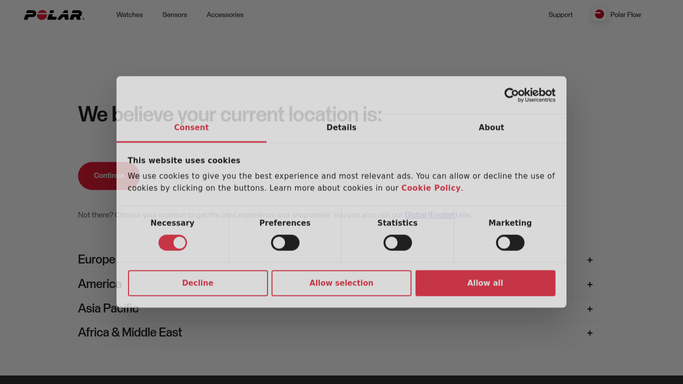Enable the Statistics cookies switch
The width and height of the screenshot is (683, 384).
(x=397, y=243)
